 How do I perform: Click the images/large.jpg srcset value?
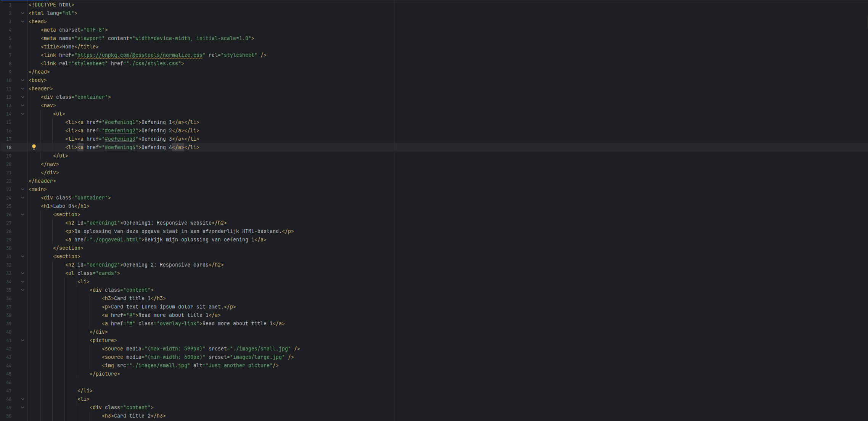point(257,357)
